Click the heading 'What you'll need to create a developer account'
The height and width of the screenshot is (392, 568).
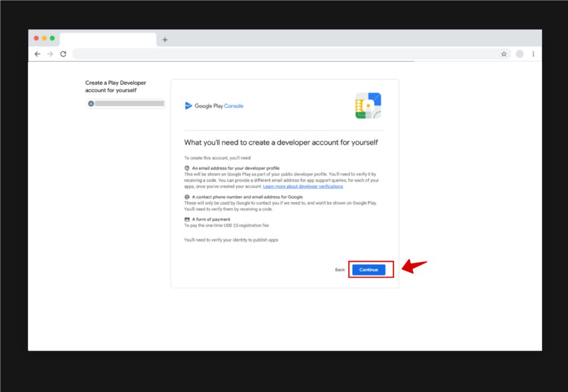281,142
